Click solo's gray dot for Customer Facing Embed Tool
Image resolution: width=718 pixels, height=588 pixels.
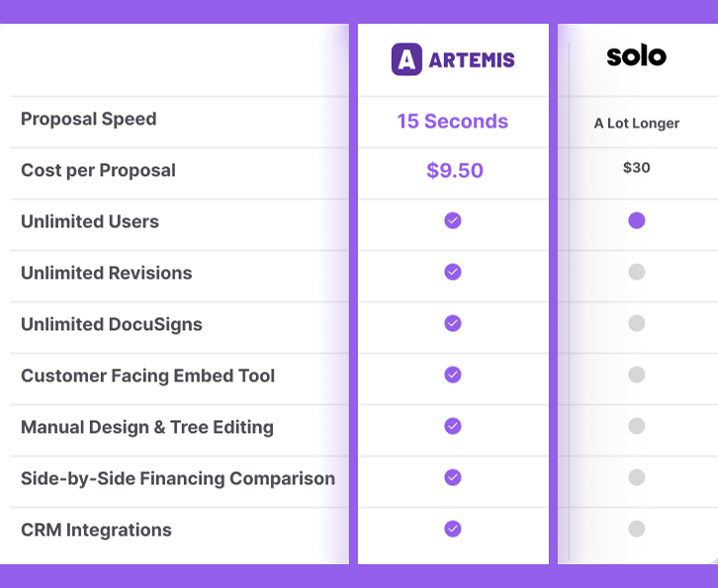pos(637,375)
